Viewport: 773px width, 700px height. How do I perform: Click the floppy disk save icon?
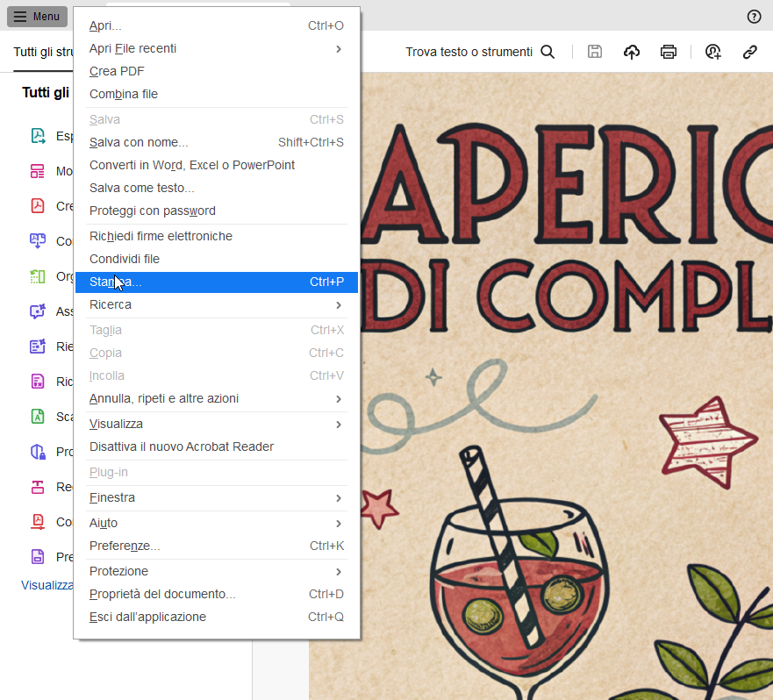[x=595, y=52]
